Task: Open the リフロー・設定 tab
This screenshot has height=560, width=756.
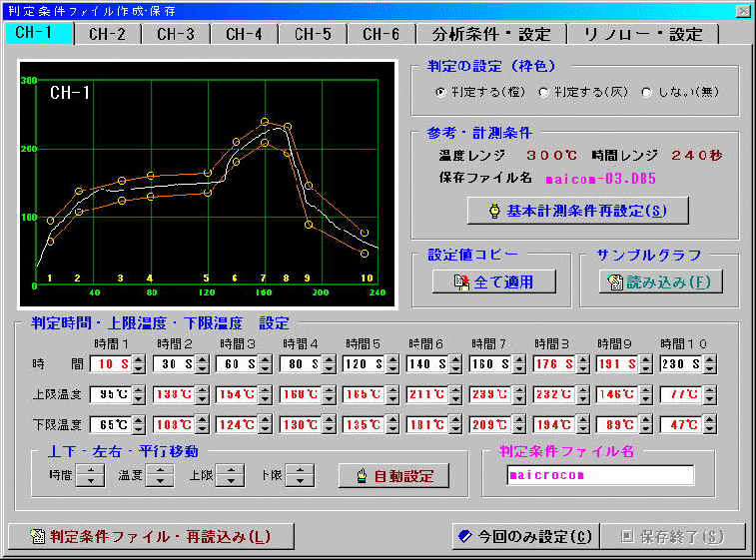Action: (x=643, y=34)
